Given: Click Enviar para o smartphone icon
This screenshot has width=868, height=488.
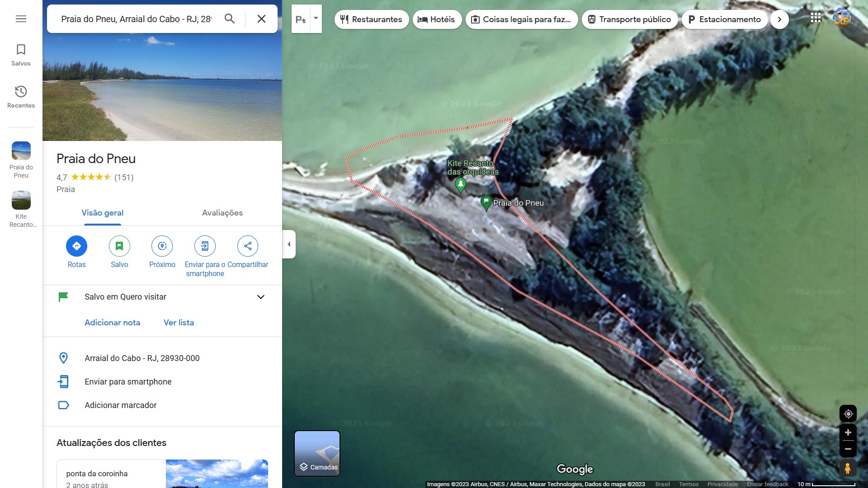Looking at the screenshot, I should (x=205, y=246).
